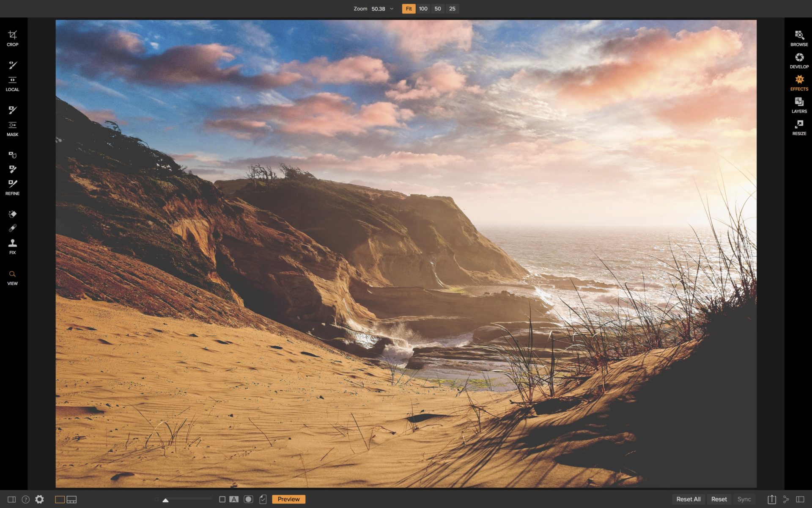Expand the application settings gear menu
The height and width of the screenshot is (508, 812).
click(40, 500)
